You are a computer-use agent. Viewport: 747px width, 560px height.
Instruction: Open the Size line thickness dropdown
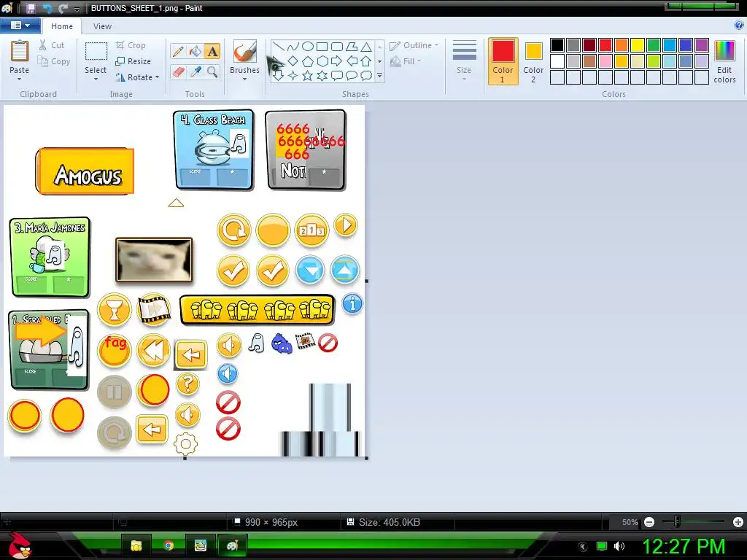pyautogui.click(x=464, y=61)
